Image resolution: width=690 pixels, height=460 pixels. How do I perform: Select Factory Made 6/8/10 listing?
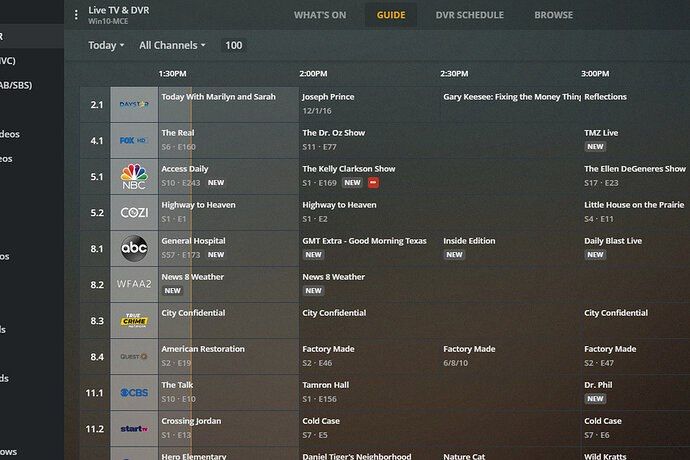[510, 357]
